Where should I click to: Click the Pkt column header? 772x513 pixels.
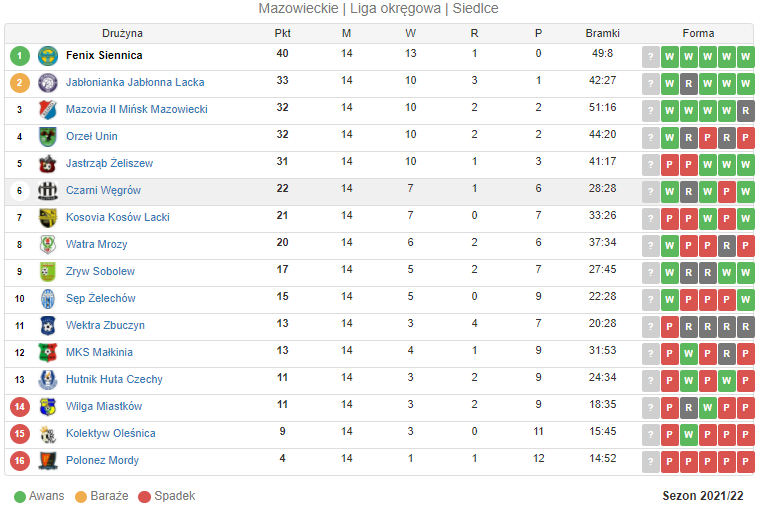tap(283, 33)
